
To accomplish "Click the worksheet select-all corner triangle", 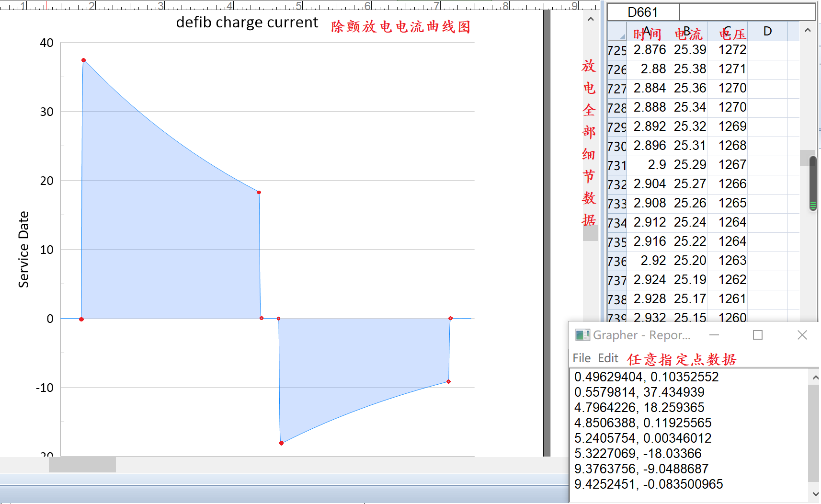I will pos(622,36).
